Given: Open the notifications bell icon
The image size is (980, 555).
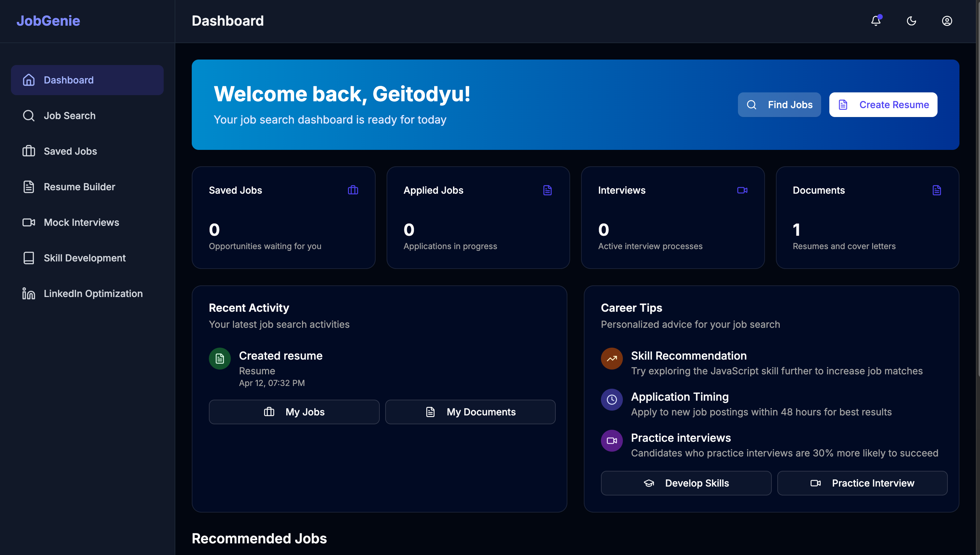Looking at the screenshot, I should (876, 21).
